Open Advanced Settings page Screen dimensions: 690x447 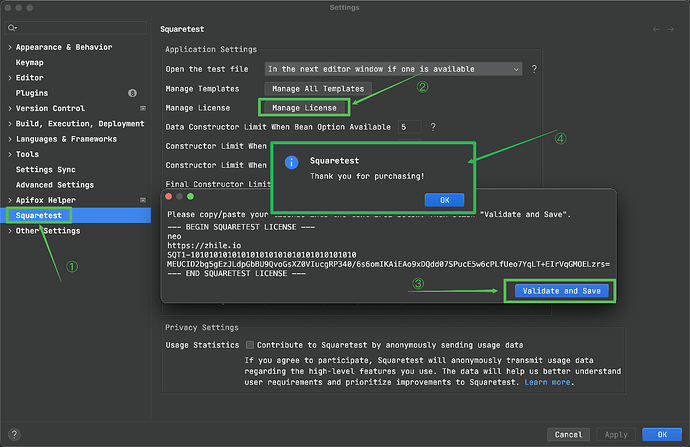(x=55, y=185)
